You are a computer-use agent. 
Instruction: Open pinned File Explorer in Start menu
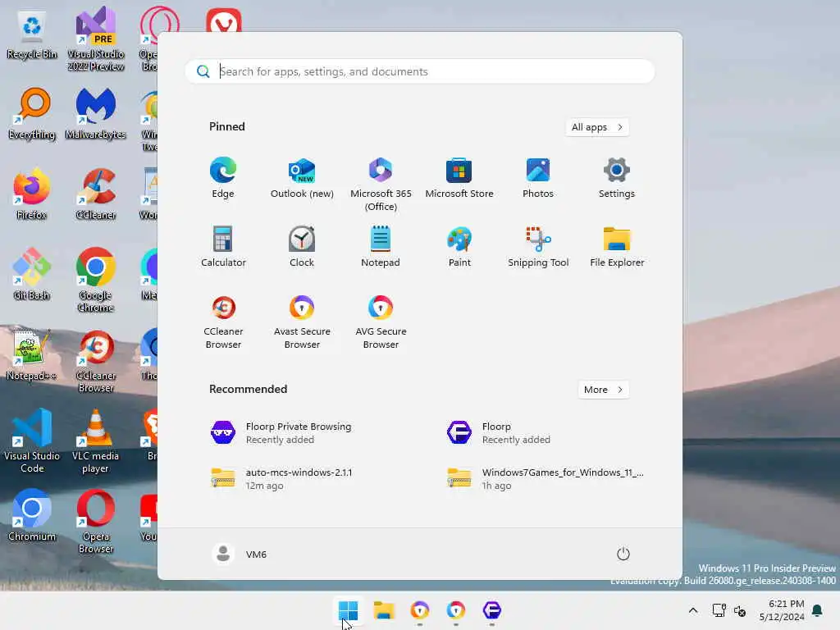pos(617,247)
